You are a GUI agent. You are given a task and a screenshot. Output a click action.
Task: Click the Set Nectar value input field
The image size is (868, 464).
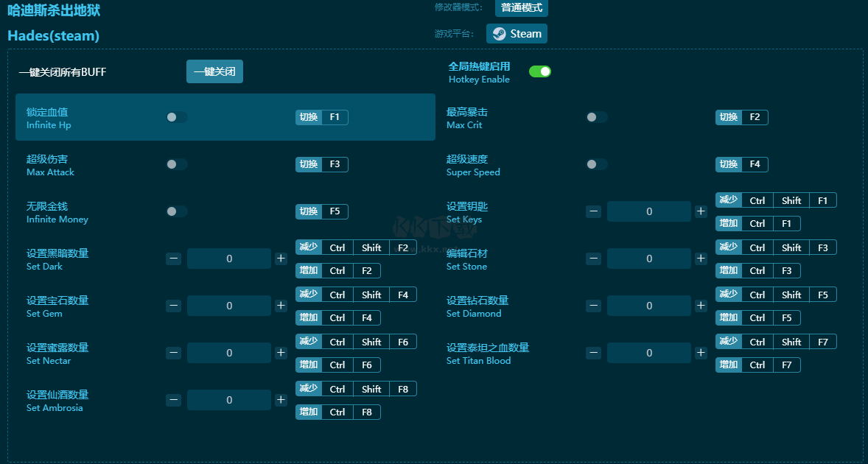[x=229, y=353]
